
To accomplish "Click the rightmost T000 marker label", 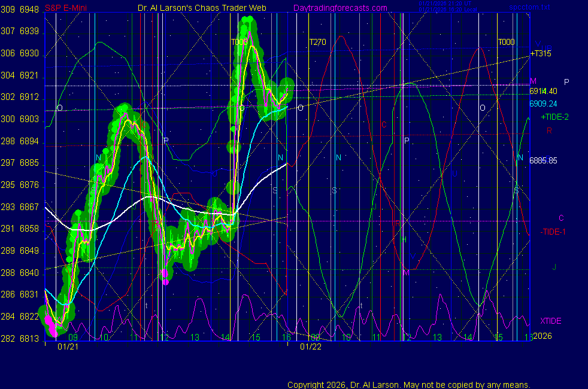I will pyautogui.click(x=506, y=42).
